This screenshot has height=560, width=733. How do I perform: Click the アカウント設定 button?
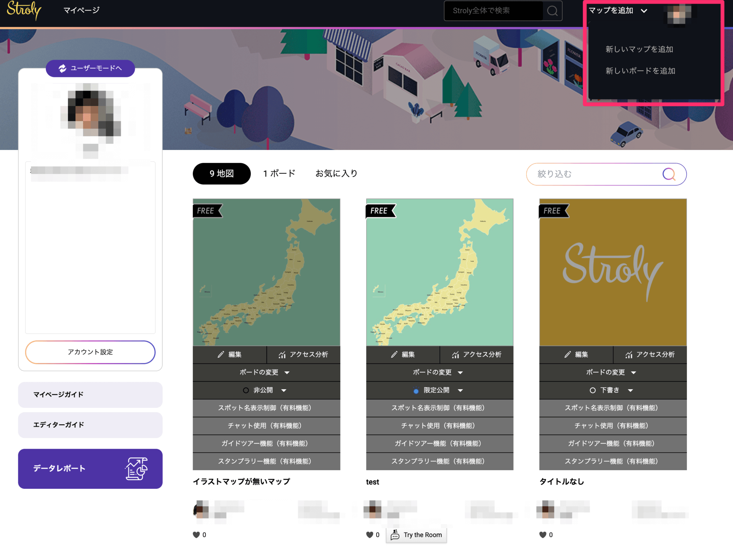click(x=90, y=352)
